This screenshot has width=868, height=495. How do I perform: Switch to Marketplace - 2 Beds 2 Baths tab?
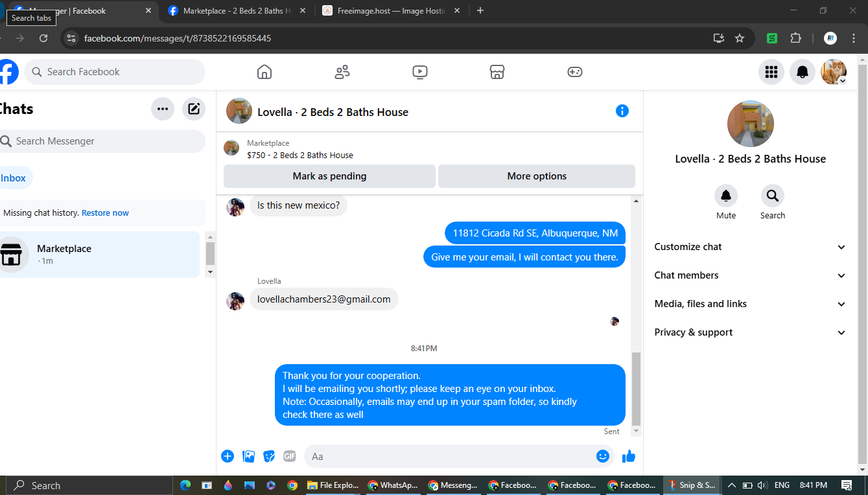point(236,11)
